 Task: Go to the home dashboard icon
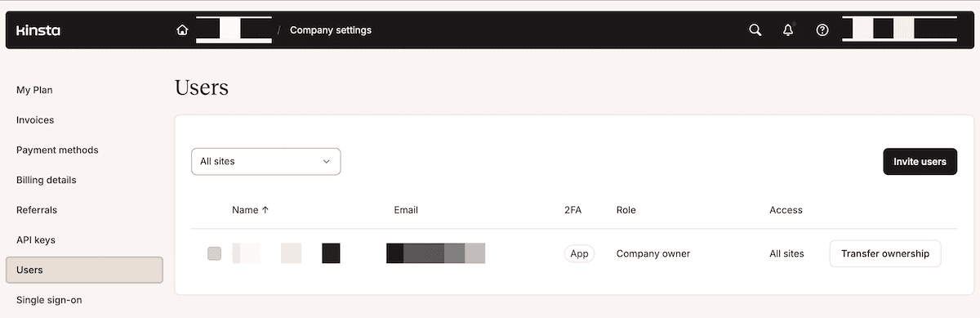(182, 30)
